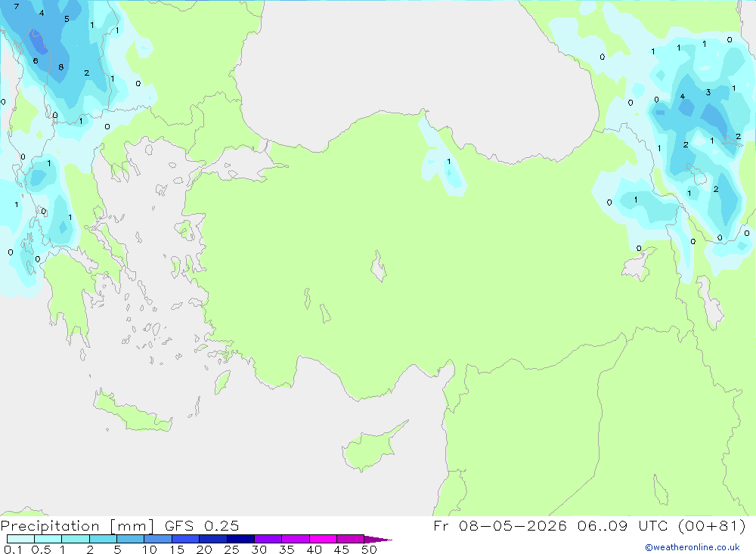Click the 2–5 mm legend swatch
Viewport: 756px width, 554px height.
coord(103,539)
